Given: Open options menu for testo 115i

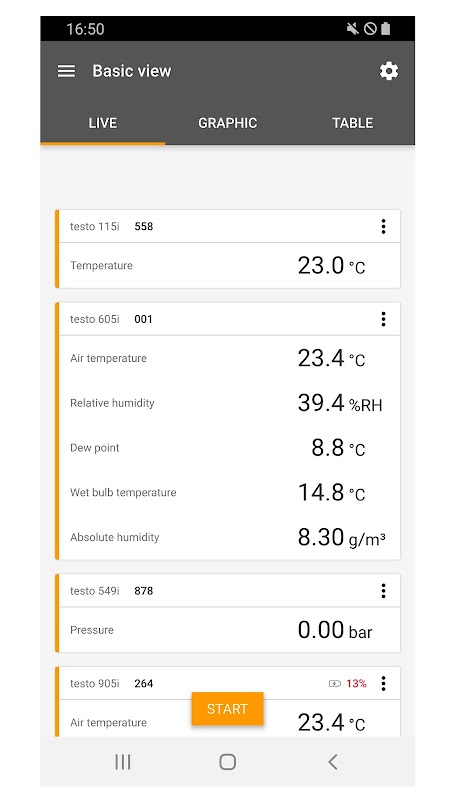Looking at the screenshot, I should (383, 227).
